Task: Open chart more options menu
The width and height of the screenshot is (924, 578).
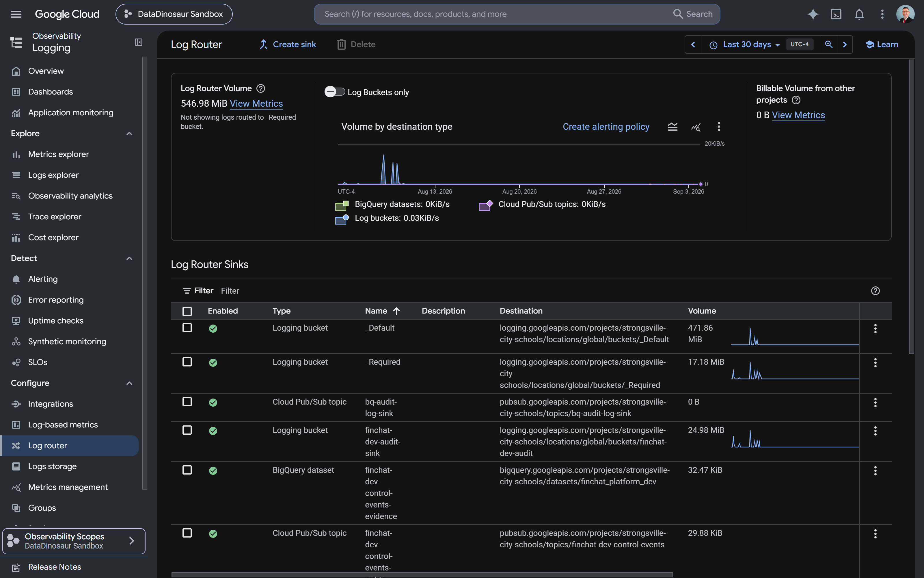Action: [719, 127]
